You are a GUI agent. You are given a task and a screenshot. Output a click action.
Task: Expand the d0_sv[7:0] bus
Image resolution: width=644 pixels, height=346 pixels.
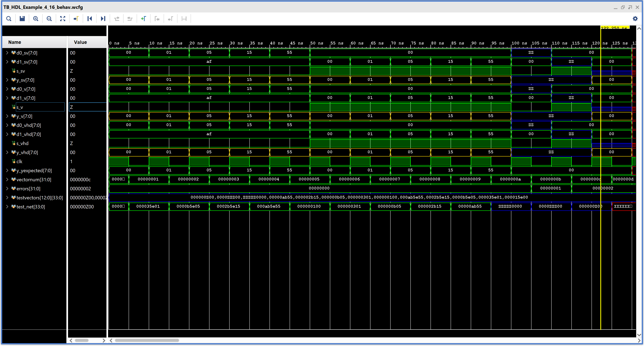7,53
